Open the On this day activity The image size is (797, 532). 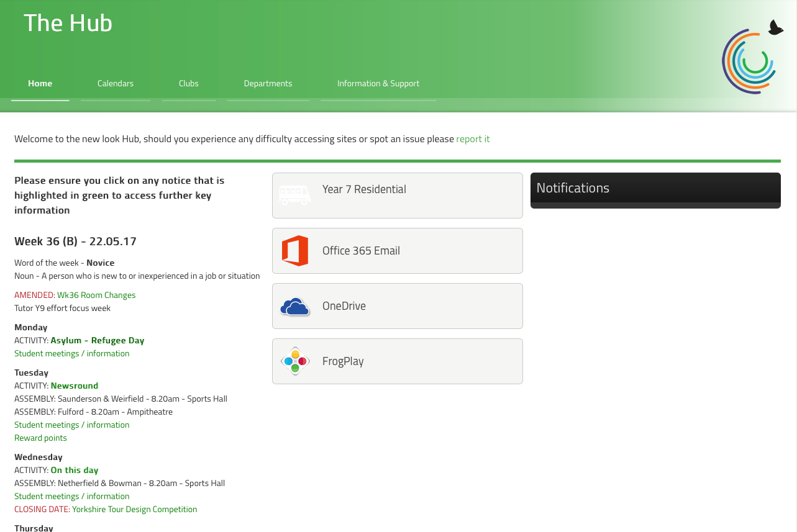(x=75, y=471)
